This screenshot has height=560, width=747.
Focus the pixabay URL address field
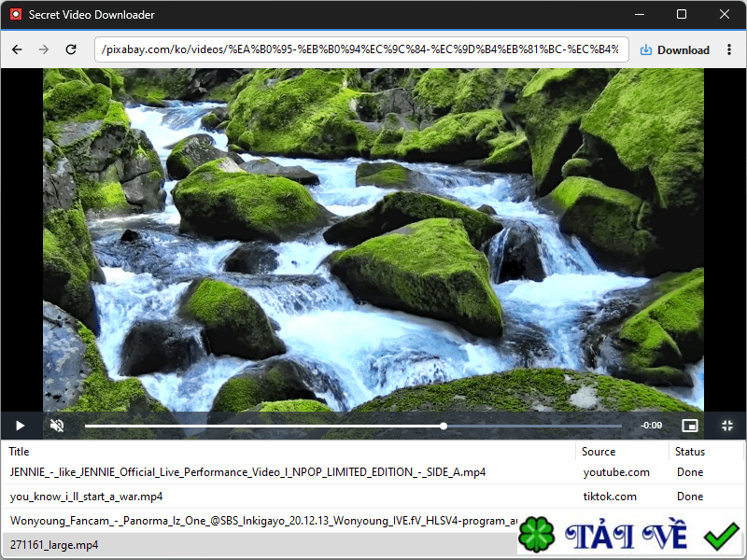click(x=361, y=49)
